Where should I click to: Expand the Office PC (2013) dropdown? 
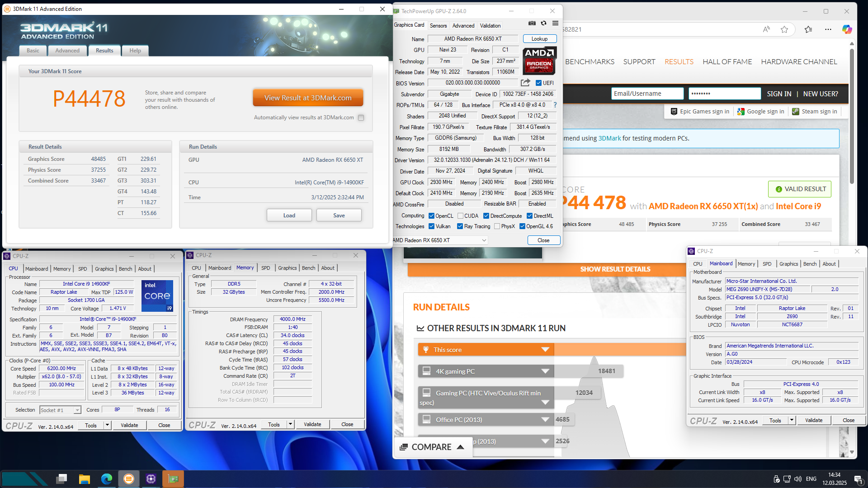click(545, 420)
